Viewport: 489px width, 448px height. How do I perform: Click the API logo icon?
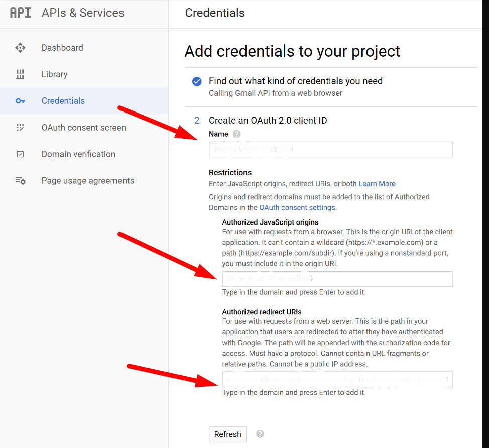click(21, 13)
